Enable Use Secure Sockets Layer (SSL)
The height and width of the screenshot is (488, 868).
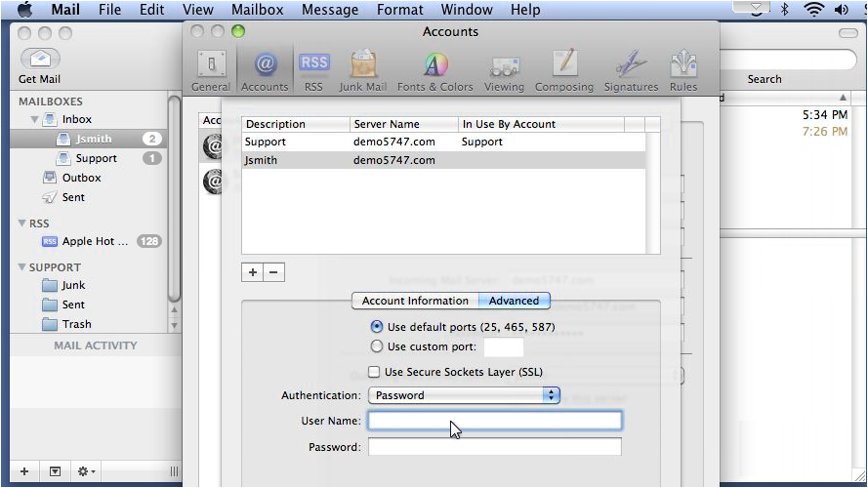[374, 372]
